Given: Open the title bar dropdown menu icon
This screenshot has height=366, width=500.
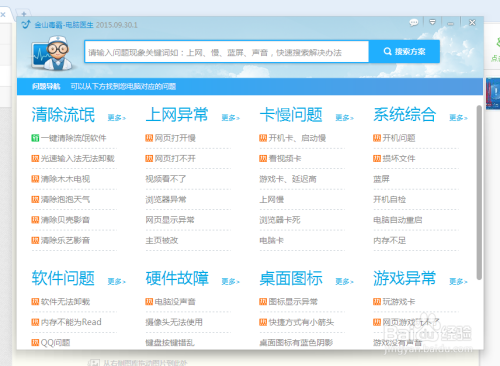Looking at the screenshot, I should click(432, 22).
